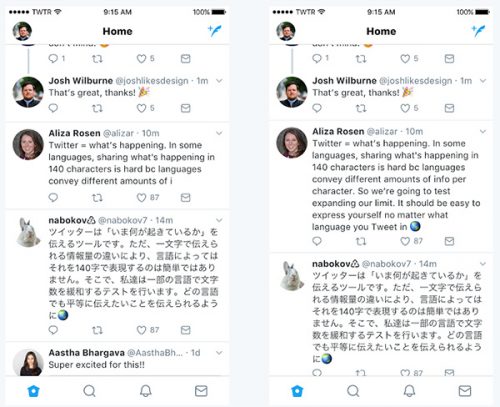The height and width of the screenshot is (407, 500).
Task: Open profile avatar in left phone header
Action: [22, 31]
